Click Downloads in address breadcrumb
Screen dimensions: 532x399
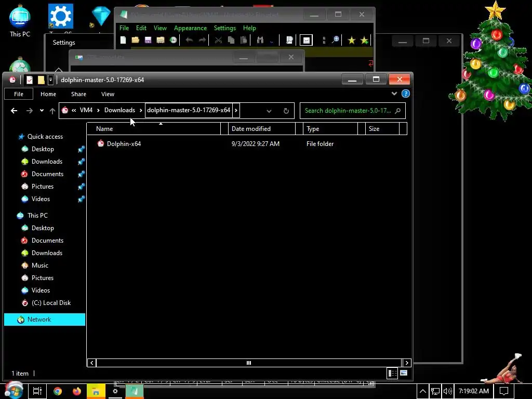point(119,110)
